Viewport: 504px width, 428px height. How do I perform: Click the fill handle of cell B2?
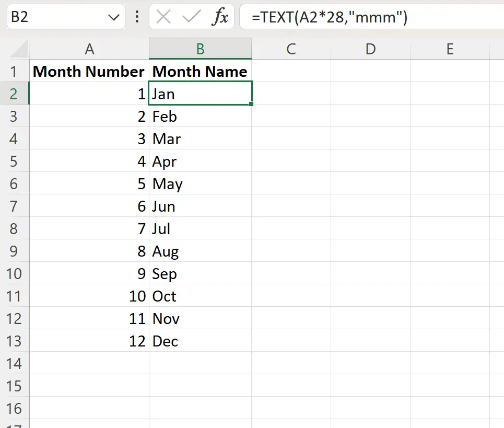point(251,105)
